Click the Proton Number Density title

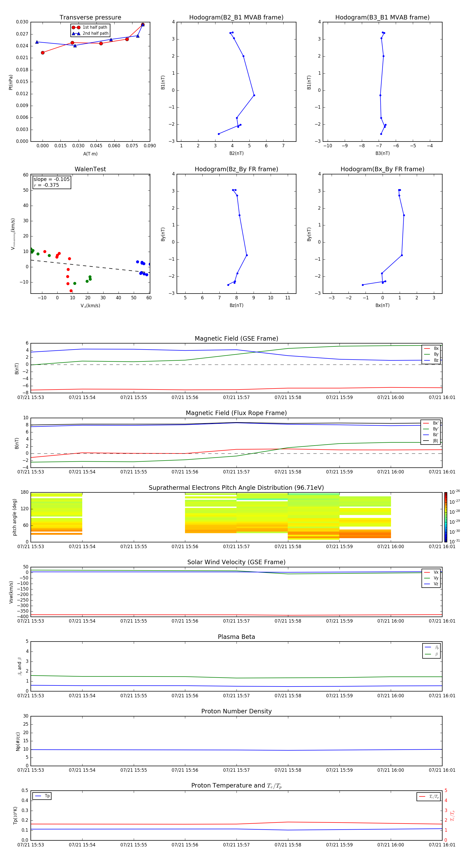point(236,711)
